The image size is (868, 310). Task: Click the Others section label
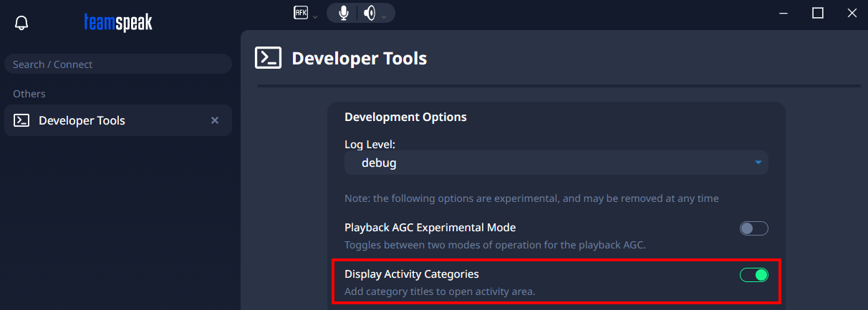pos(29,94)
